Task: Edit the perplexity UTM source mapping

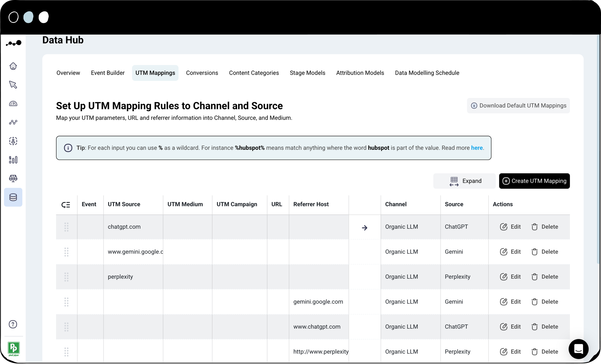Action: [x=510, y=277]
